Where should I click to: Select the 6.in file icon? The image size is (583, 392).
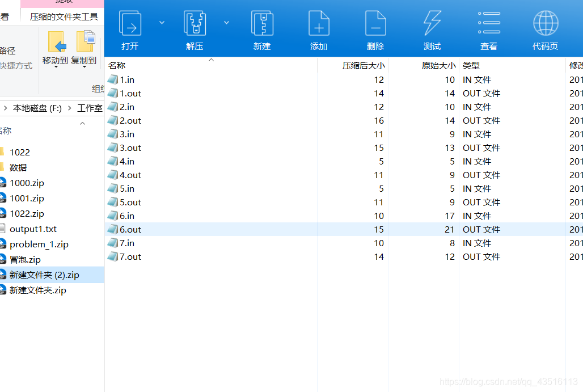(x=113, y=216)
